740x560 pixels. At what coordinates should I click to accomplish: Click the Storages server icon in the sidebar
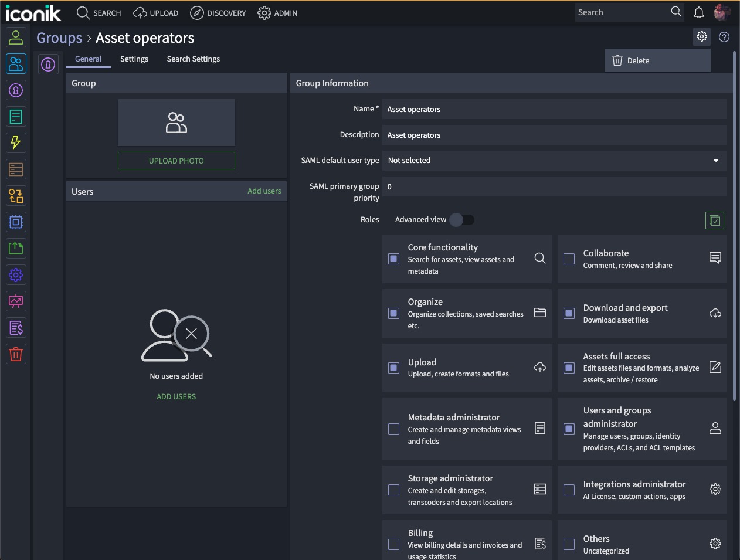click(15, 169)
